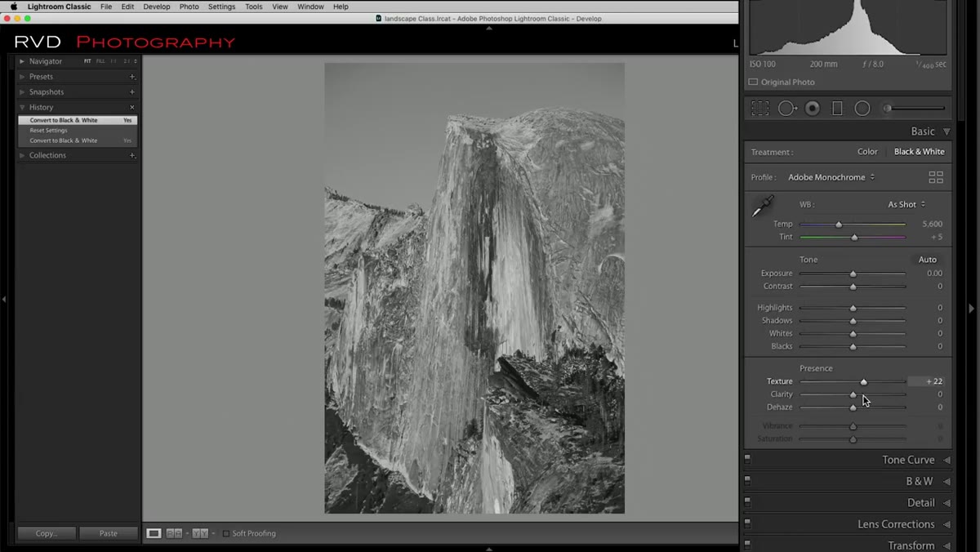
Task: Open the Profile Browser grid icon
Action: coord(936,177)
